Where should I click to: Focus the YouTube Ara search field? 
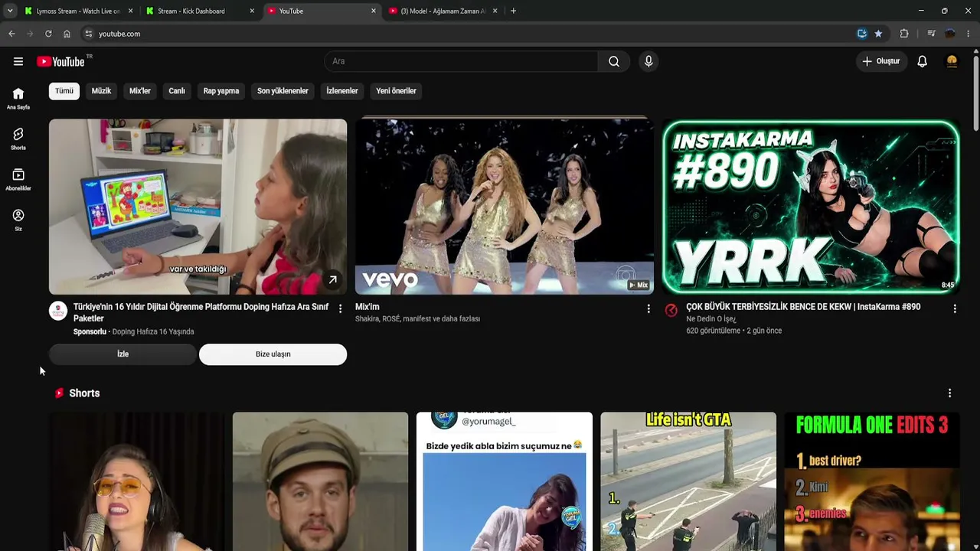point(461,61)
